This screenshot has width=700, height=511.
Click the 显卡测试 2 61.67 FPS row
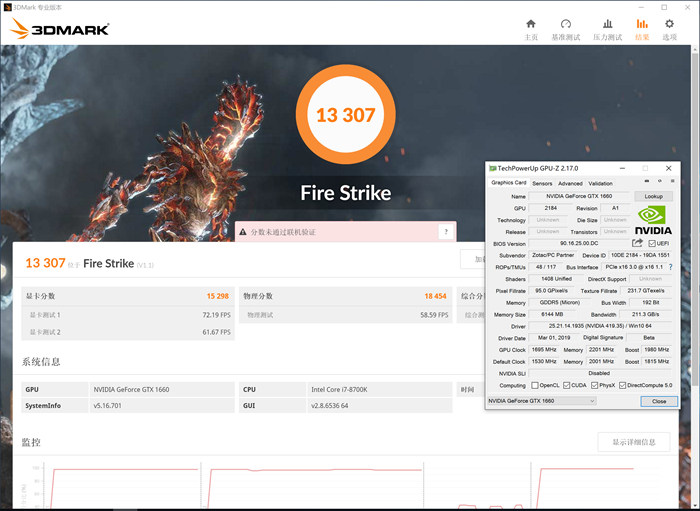tap(128, 332)
